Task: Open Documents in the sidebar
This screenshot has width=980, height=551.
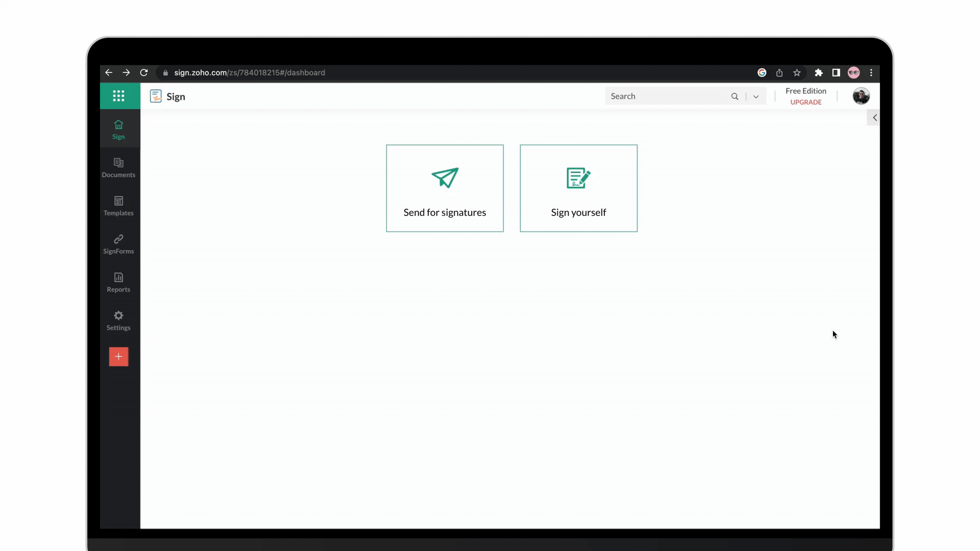Action: (118, 168)
